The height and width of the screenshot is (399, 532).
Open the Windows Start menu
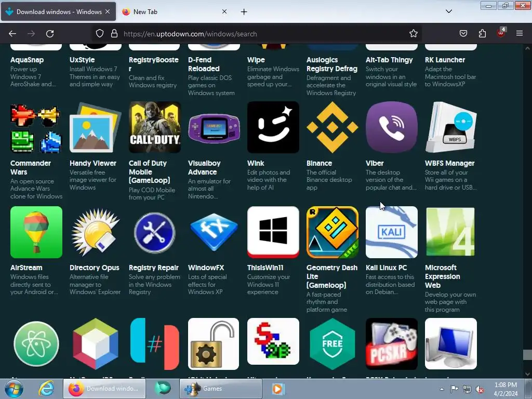click(14, 389)
